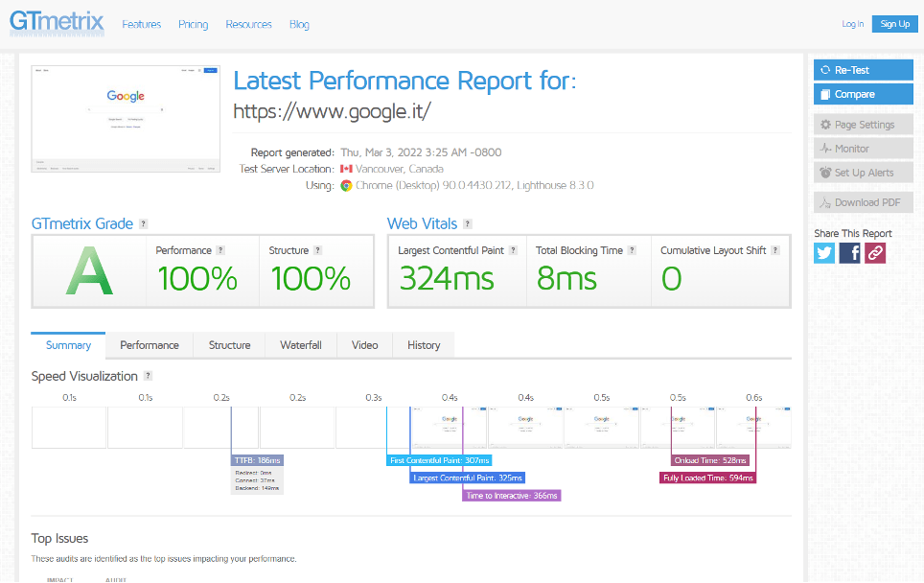Open help for Speed Visualization

[x=148, y=376]
